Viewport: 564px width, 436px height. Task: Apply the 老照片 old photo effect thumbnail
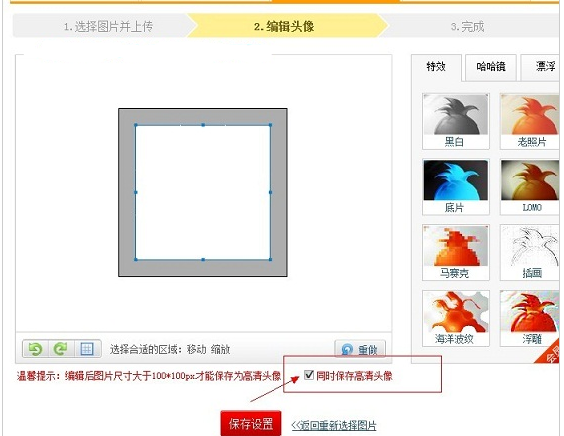(x=530, y=121)
